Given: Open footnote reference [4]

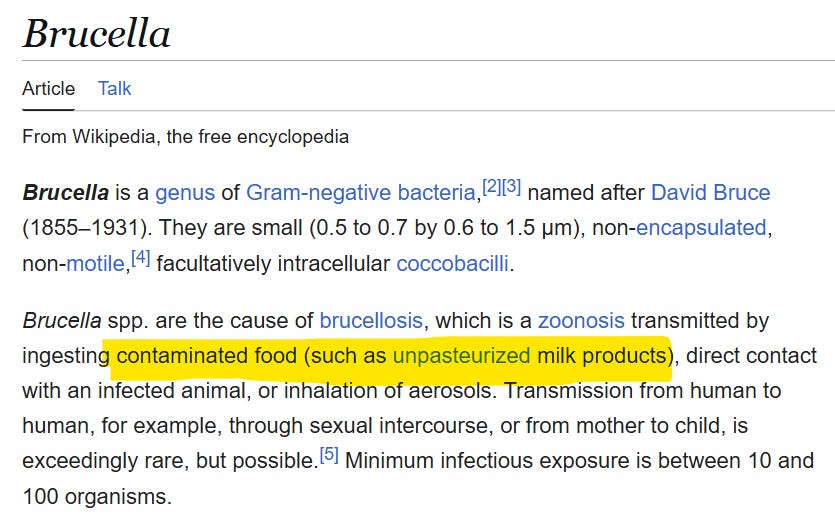Looking at the screenshot, I should pos(140,258).
